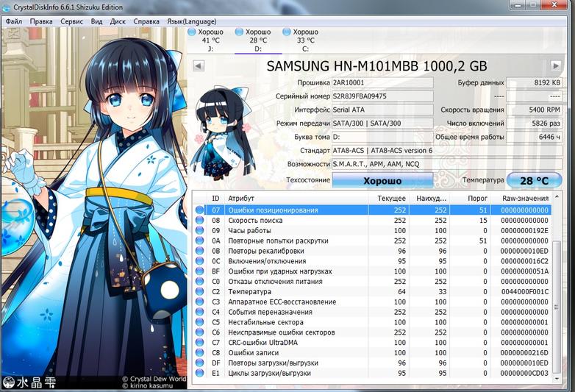Image resolution: width=575 pixels, height=392 pixels.
Task: Click the Хорошо health status button
Action: point(382,180)
